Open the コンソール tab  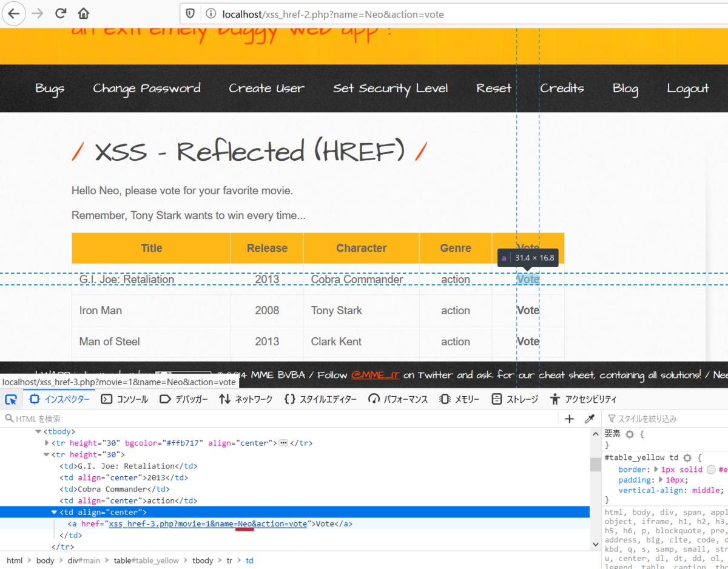(124, 399)
